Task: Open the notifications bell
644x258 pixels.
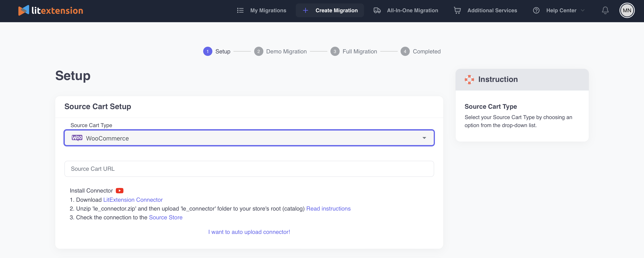Action: (605, 10)
